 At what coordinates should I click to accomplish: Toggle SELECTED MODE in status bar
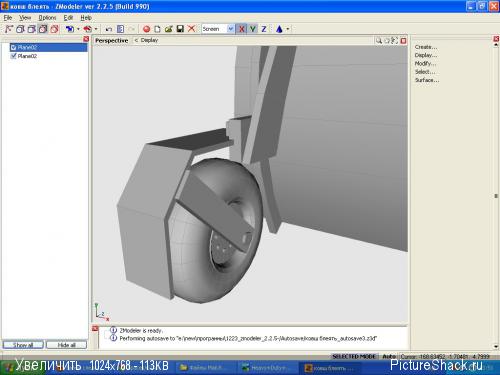(354, 356)
